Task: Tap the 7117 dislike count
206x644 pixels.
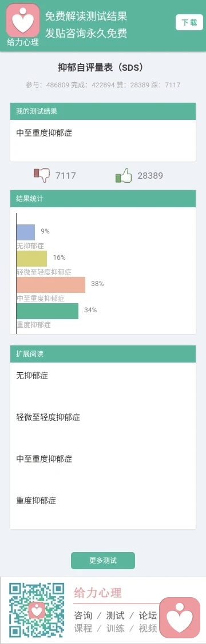Action: (x=65, y=176)
